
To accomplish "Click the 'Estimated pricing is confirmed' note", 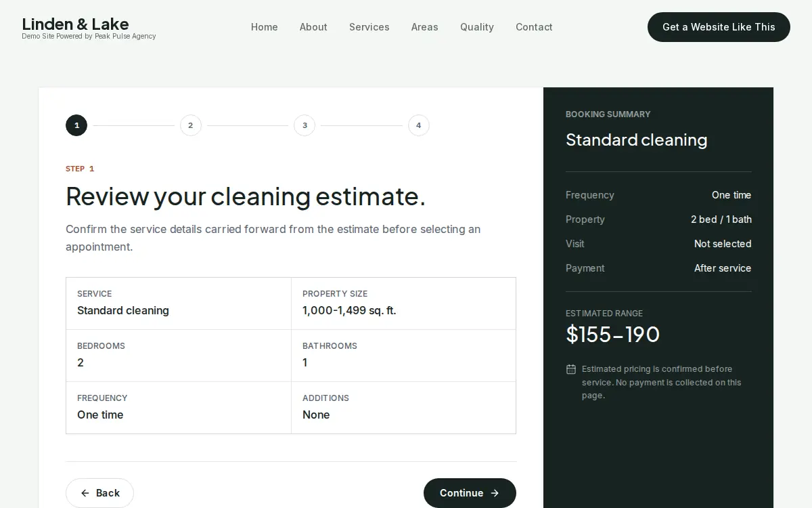I will tap(662, 382).
